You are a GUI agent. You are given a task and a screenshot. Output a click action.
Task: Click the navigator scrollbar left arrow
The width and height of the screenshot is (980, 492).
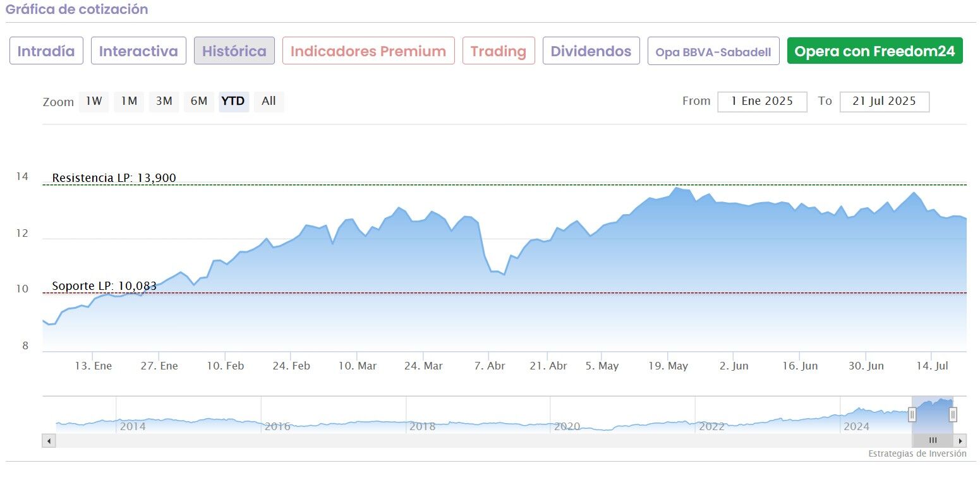point(49,441)
